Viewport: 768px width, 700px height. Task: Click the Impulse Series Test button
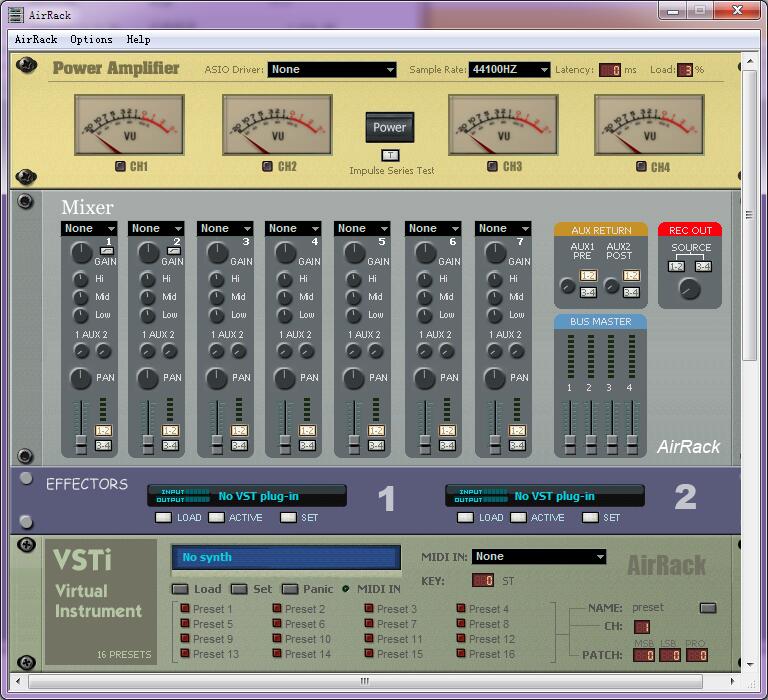[390, 155]
